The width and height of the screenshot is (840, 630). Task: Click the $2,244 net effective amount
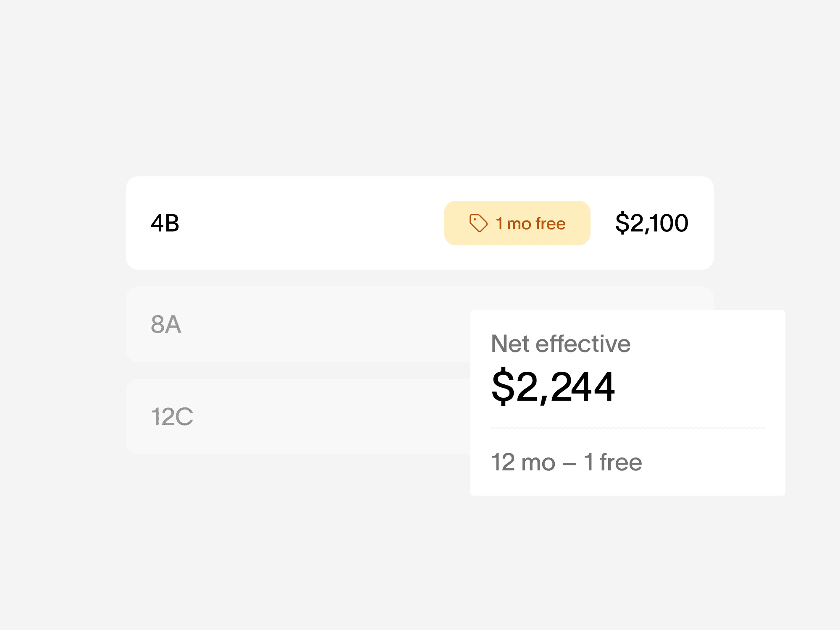click(x=553, y=386)
